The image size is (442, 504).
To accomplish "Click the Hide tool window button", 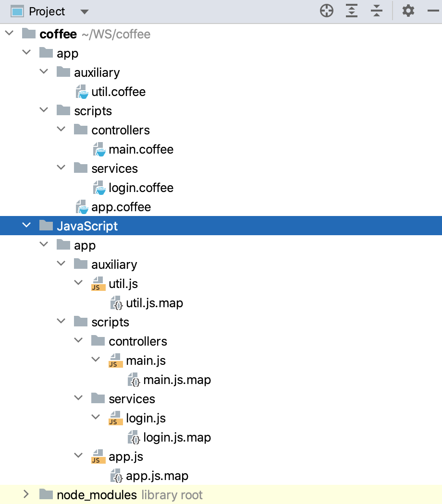I will 434,11.
